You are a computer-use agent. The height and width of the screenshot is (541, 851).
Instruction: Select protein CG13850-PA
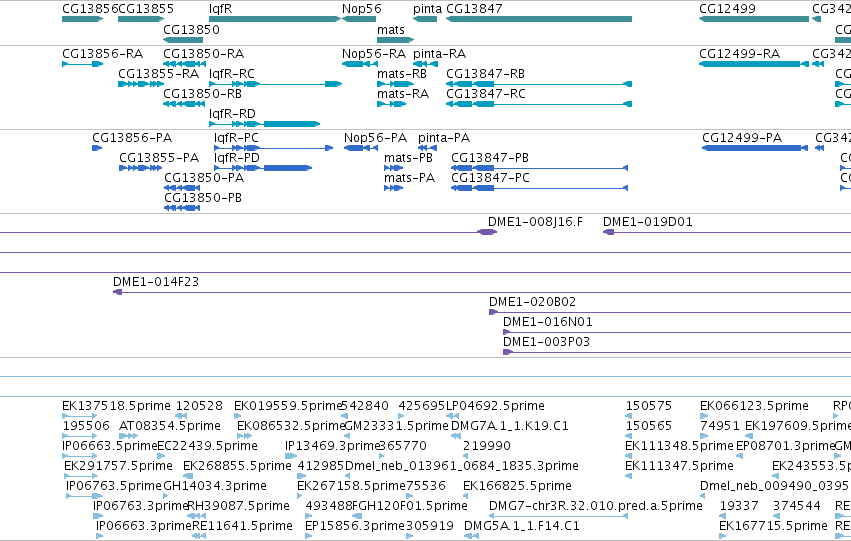(x=182, y=188)
